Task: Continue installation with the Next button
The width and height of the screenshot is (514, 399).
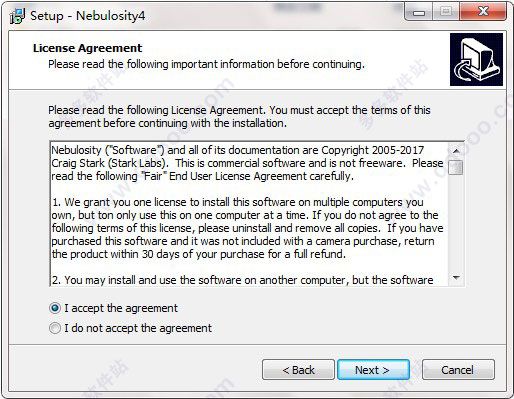Action: [373, 370]
